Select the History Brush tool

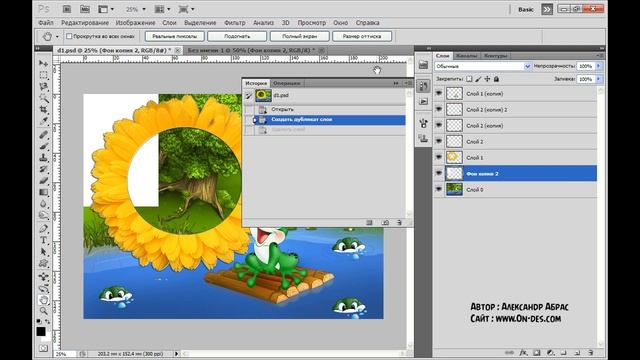43,169
